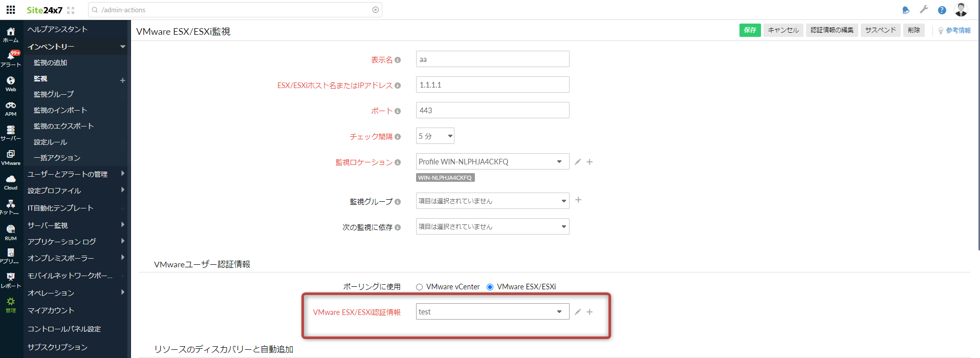
Task: Open the user profile avatar
Action: 961,10
